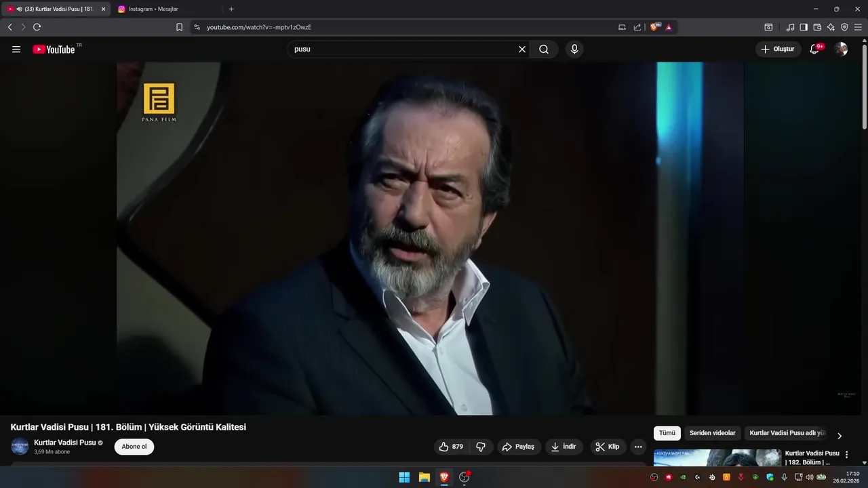The image size is (868, 488).
Task: Open the Paylaş share dialog
Action: (519, 447)
